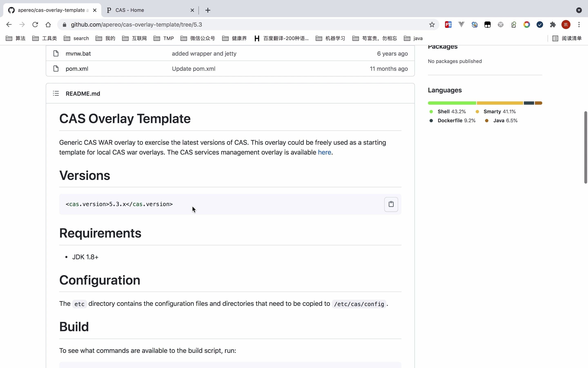Click the browser forward arrow

pos(22,25)
